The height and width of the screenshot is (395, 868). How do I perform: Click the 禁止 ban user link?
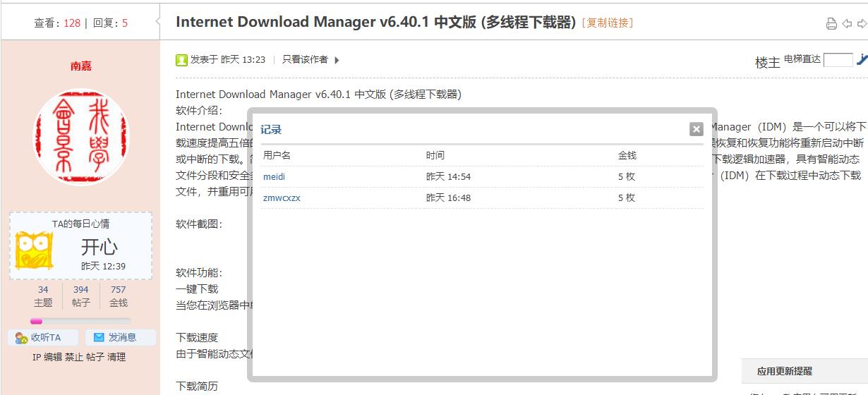pyautogui.click(x=74, y=357)
